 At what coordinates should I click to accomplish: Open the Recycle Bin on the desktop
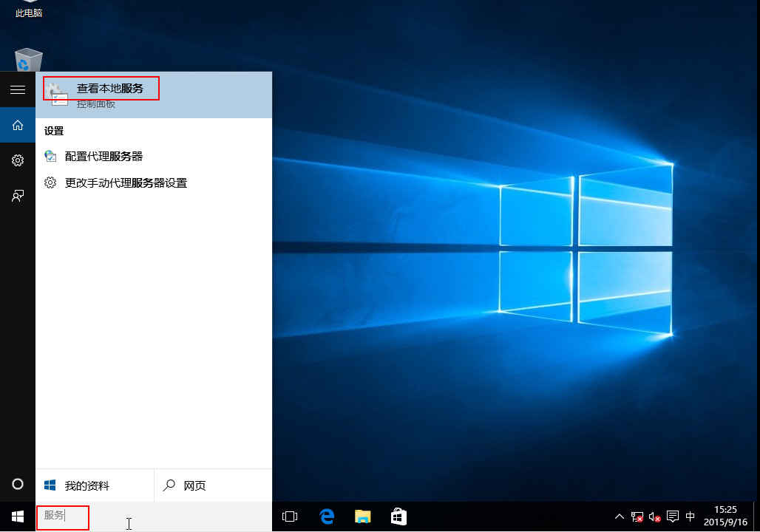point(28,59)
